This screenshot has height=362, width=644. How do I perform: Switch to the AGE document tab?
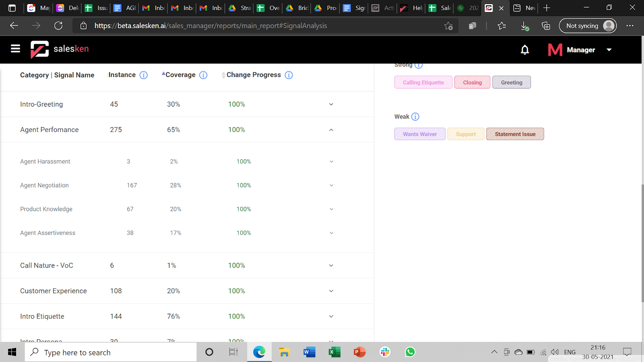pos(125,8)
